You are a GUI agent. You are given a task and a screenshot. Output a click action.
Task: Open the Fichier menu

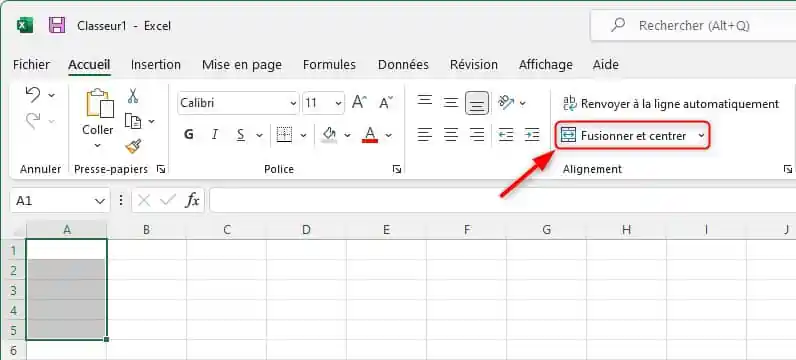click(x=31, y=64)
